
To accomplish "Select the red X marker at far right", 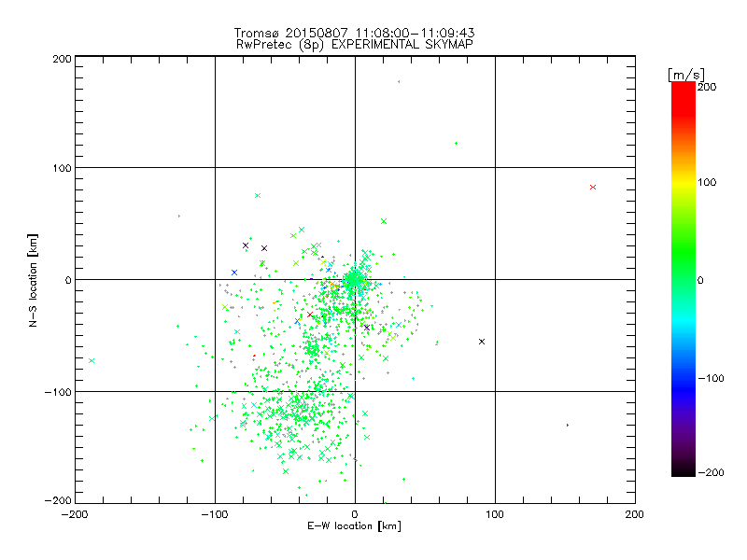I will [593, 188].
